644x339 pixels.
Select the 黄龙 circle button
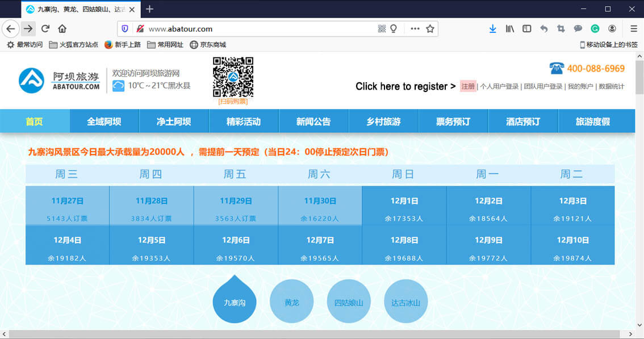click(291, 302)
